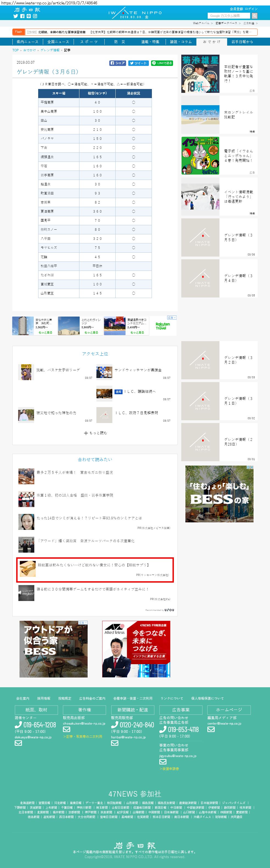Open the ログイン link
Viewport: 270px width, 868px height.
(251, 9)
